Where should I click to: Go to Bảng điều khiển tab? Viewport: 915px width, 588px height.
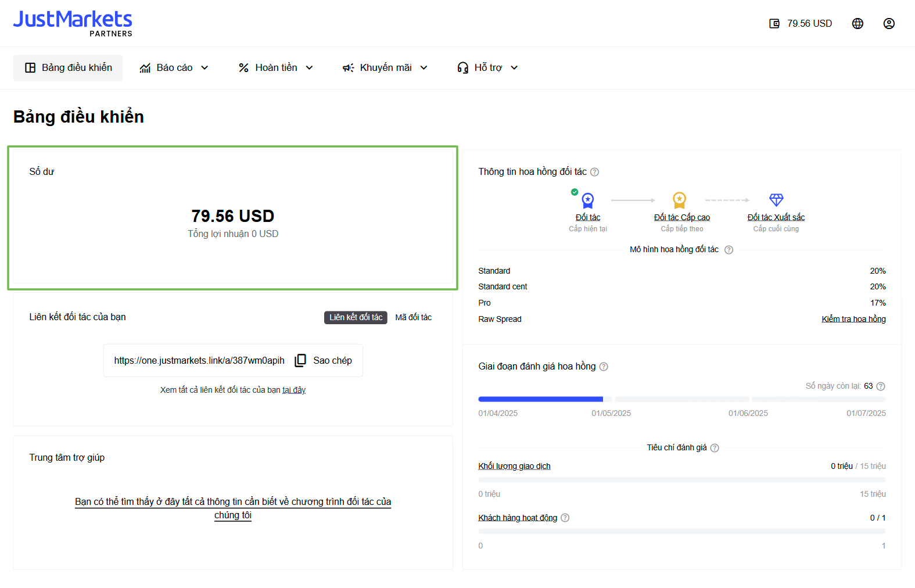pos(68,68)
